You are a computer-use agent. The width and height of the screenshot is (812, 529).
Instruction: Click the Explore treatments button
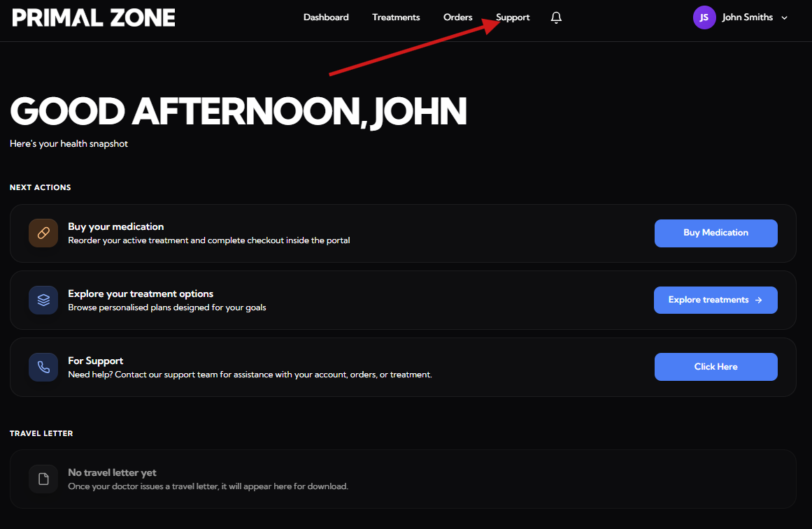(715, 300)
